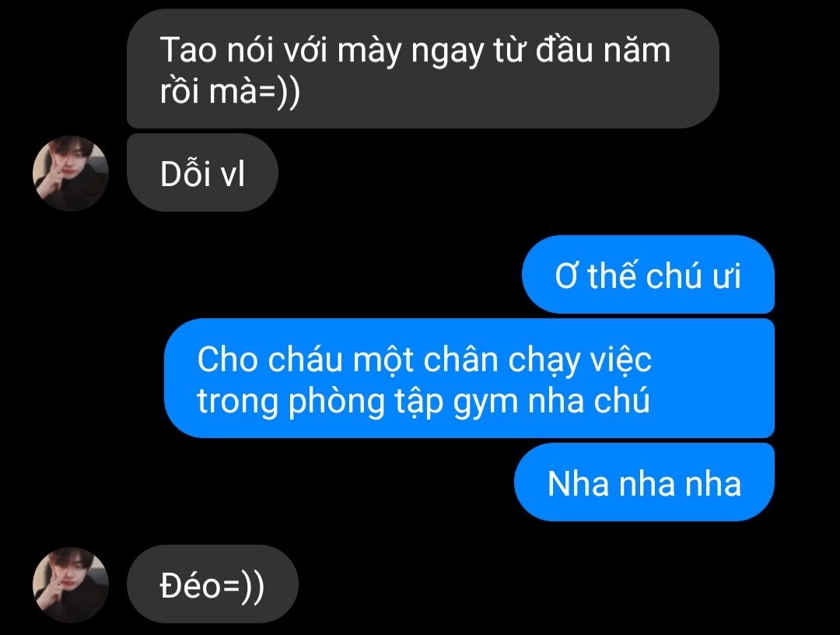Click the "Ơ thế chú ưi" blue bubble
840x635 pixels.
(648, 275)
